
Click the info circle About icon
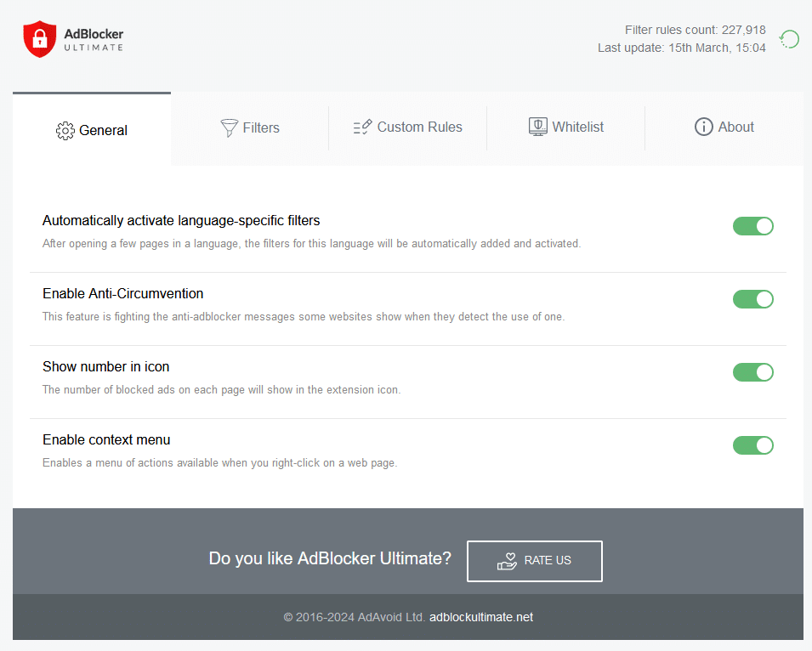[704, 127]
